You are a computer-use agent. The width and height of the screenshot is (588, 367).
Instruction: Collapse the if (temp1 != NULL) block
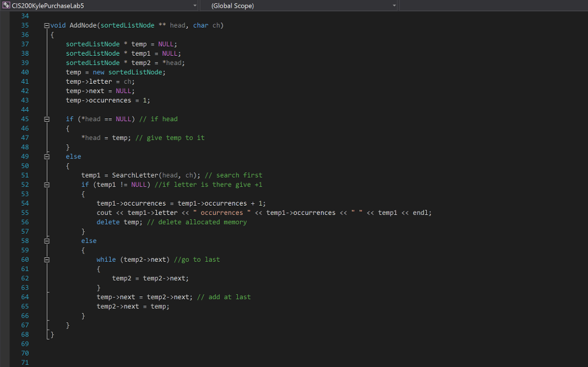click(x=47, y=184)
